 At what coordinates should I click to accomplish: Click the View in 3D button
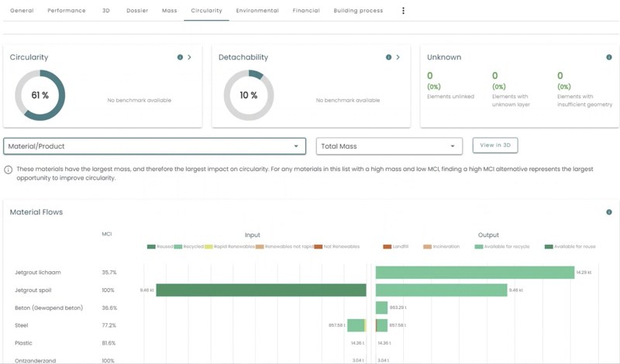click(495, 145)
